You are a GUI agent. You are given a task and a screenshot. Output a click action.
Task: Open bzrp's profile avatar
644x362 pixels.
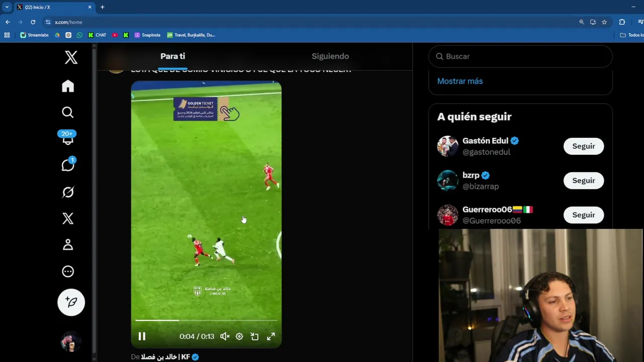point(447,180)
